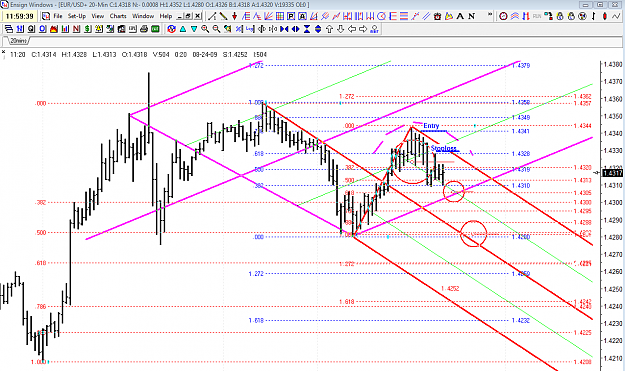Click the wave line study icon

616,16
